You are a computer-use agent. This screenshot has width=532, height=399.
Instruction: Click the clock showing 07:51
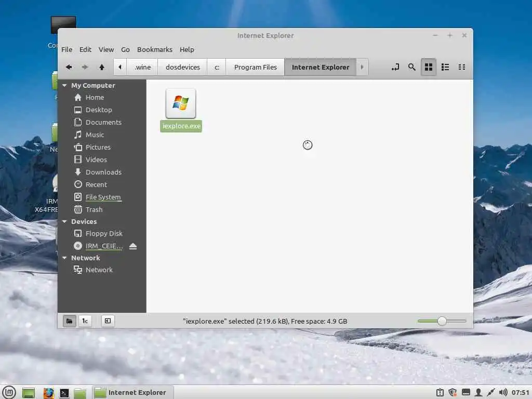click(521, 393)
